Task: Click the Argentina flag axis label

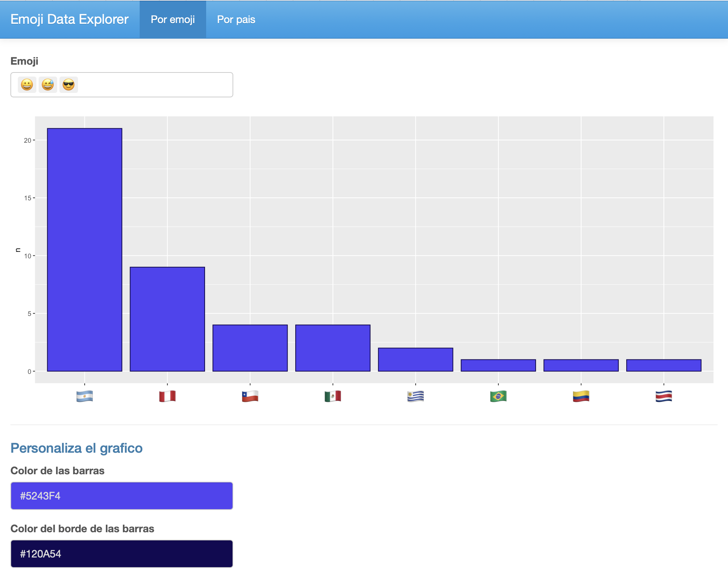Action: click(85, 396)
